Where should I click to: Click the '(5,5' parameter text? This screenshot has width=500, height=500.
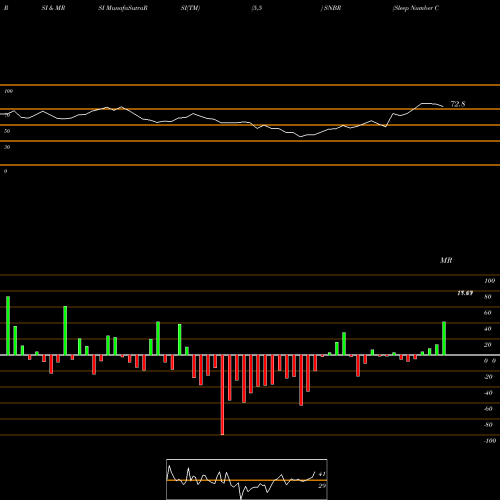[257, 8]
